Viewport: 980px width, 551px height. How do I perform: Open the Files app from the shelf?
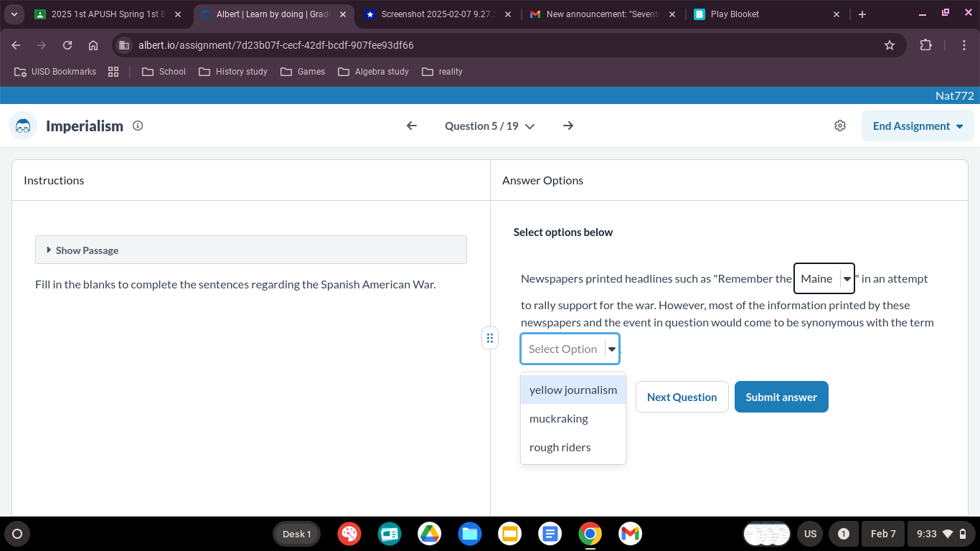[x=470, y=534]
